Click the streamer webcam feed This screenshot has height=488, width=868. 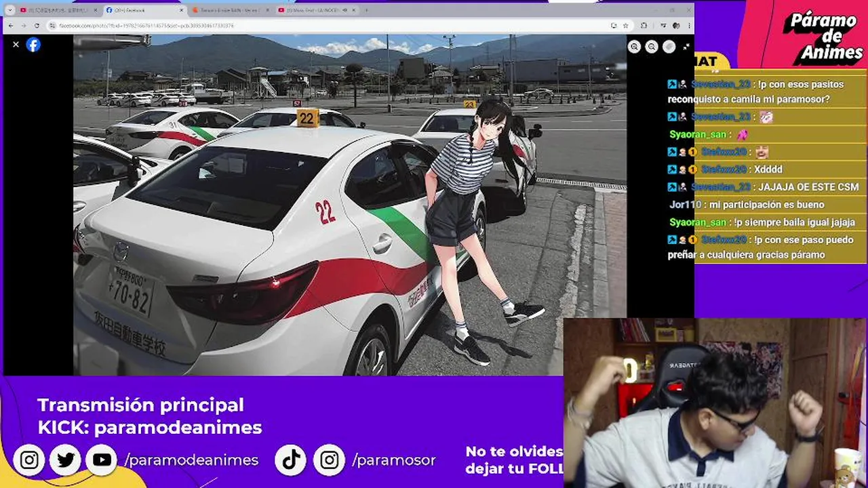715,403
